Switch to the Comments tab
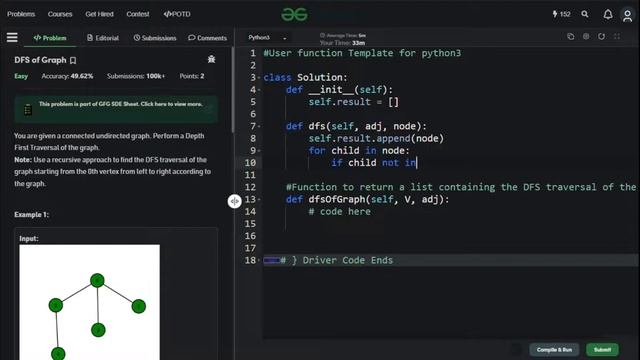Viewport: 640px width, 360px height. point(207,38)
